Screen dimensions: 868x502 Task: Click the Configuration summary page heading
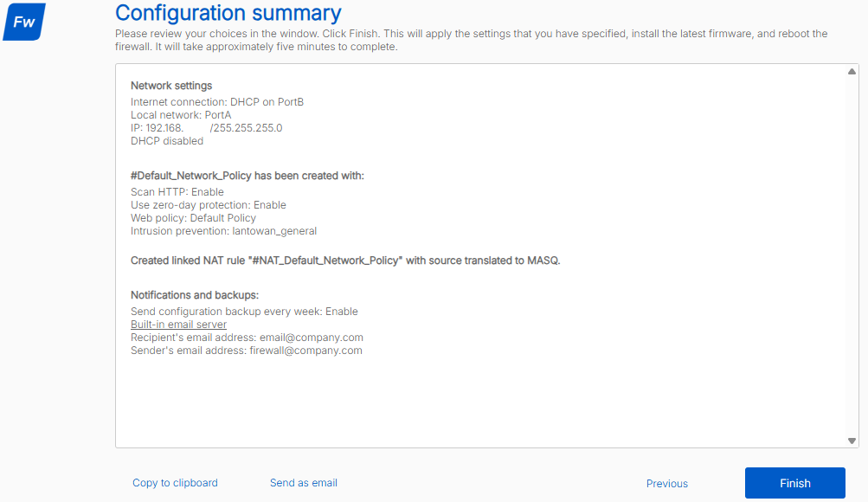coord(228,13)
